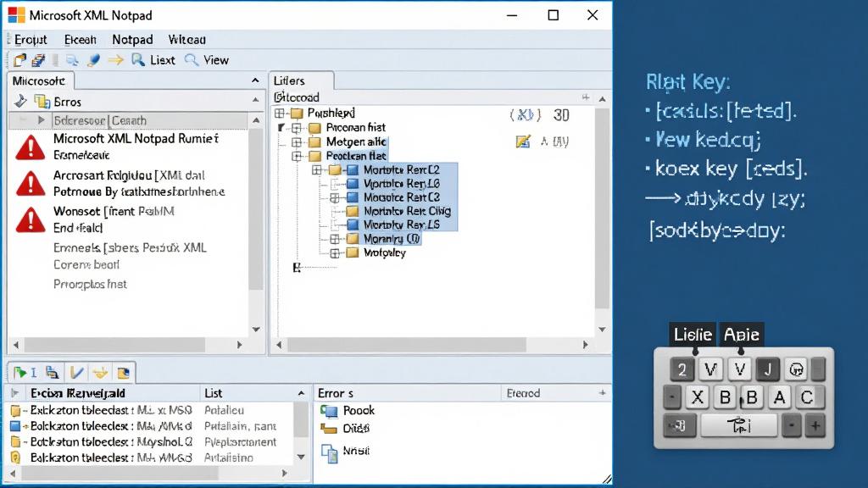Select the row with Pataliıeu
Viewport: 868px width, 488px height.
[149, 411]
